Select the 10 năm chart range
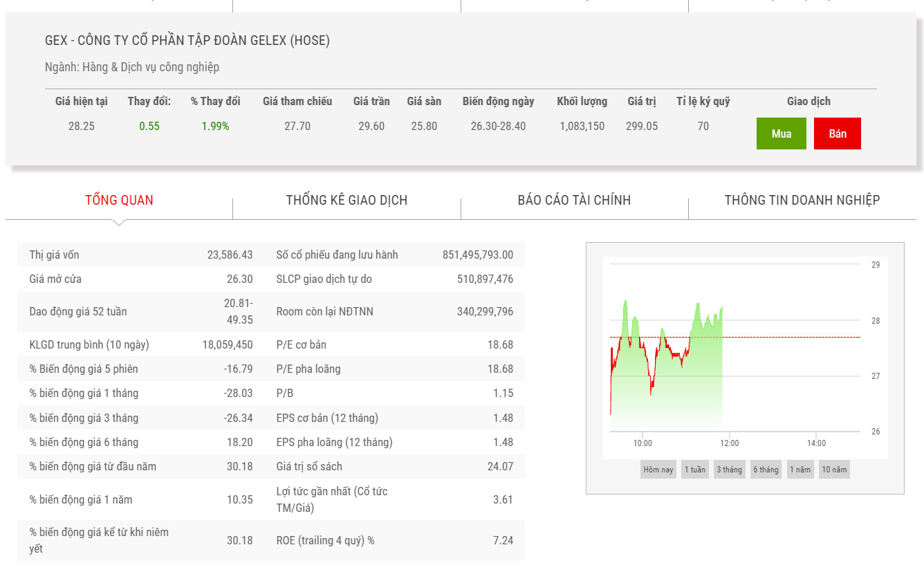Viewport: 924px width, 572px height. pyautogui.click(x=834, y=470)
